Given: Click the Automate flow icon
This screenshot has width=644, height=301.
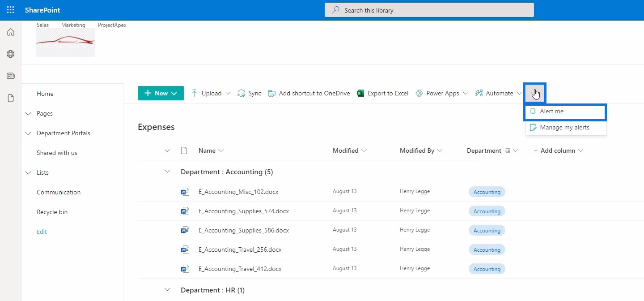Looking at the screenshot, I should pyautogui.click(x=479, y=93).
